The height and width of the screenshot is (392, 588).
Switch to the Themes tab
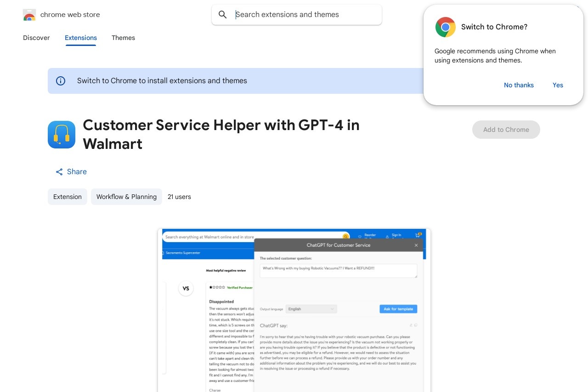(x=123, y=38)
